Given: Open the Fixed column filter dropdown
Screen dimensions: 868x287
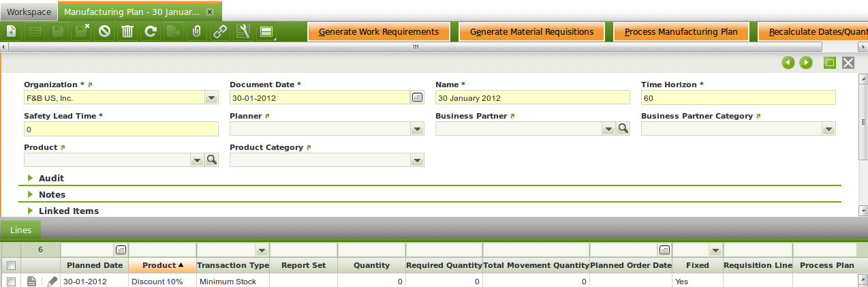Looking at the screenshot, I should (x=715, y=250).
